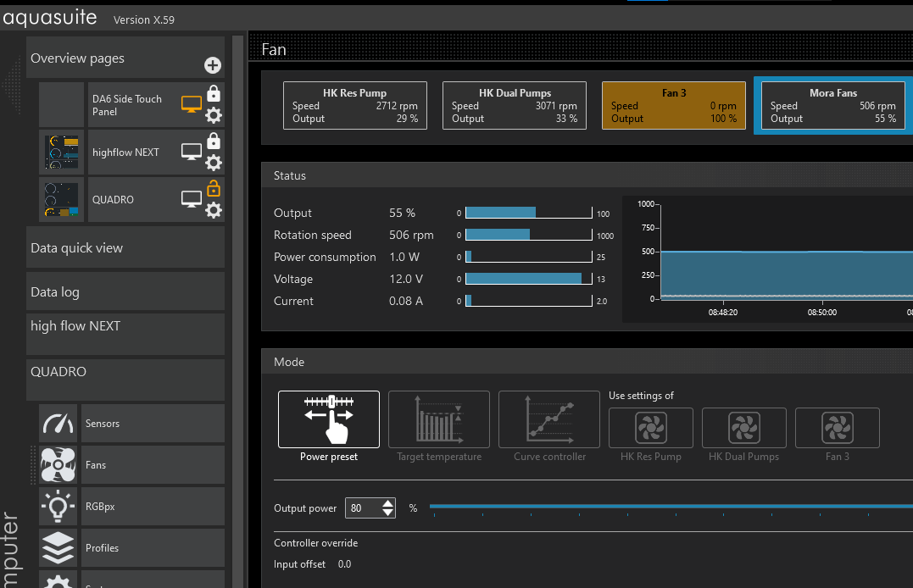
Task: Open settings gear for DA6 Side Touch Panel
Action: tap(214, 115)
